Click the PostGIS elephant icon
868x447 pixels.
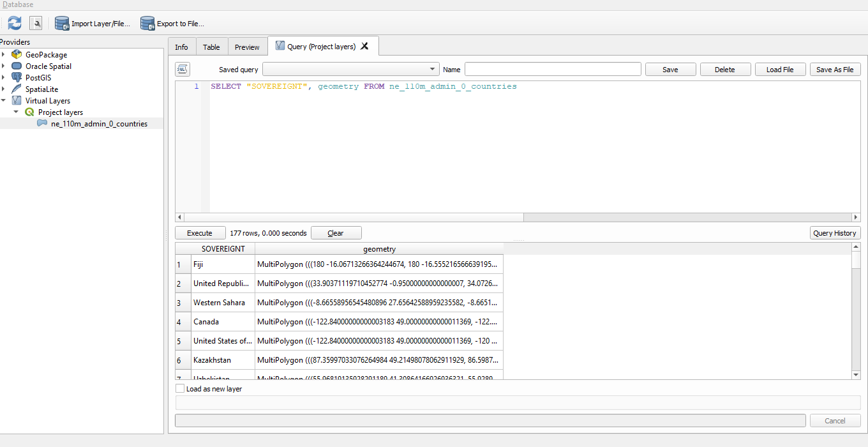click(16, 77)
